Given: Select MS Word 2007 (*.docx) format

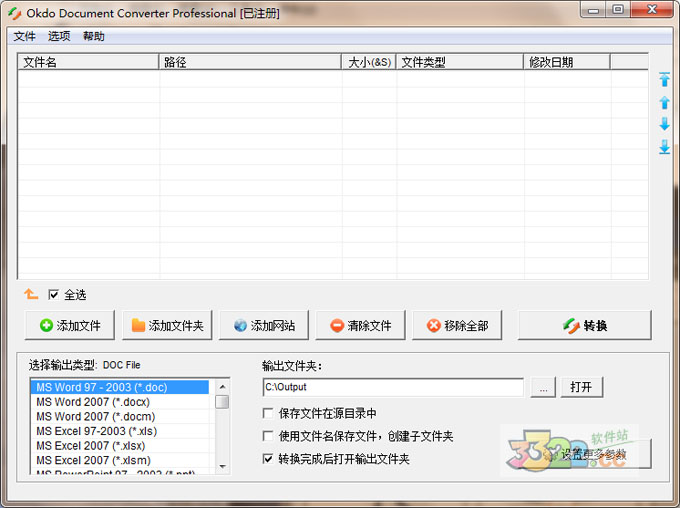Looking at the screenshot, I should point(120,402).
